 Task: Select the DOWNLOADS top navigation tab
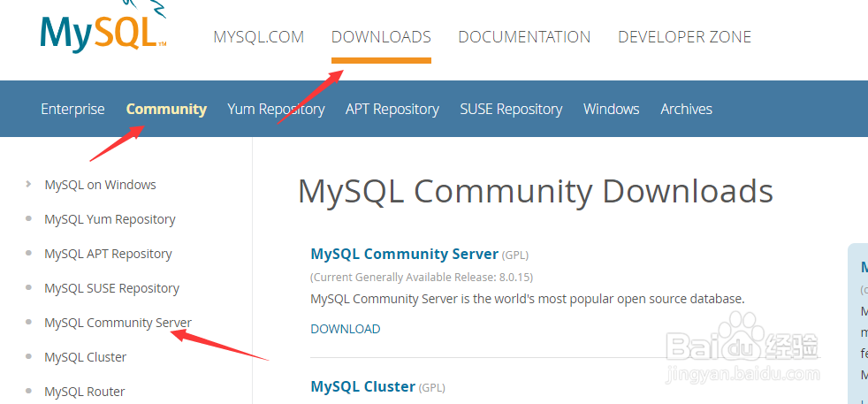381,37
